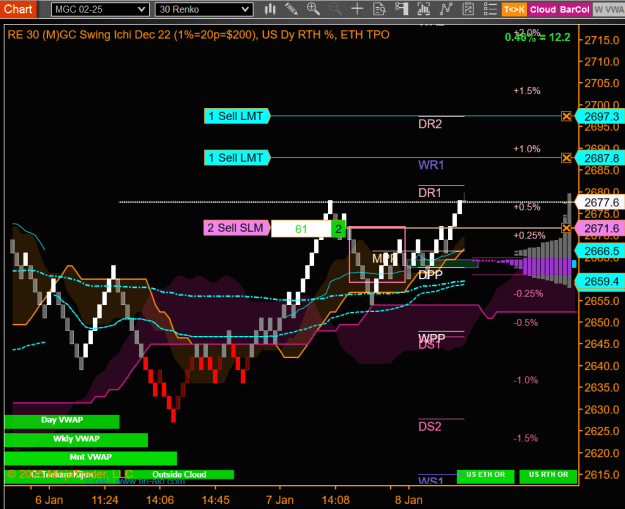Open the bar type chart style icon
Viewport: 625px width, 509px height.
click(x=270, y=9)
